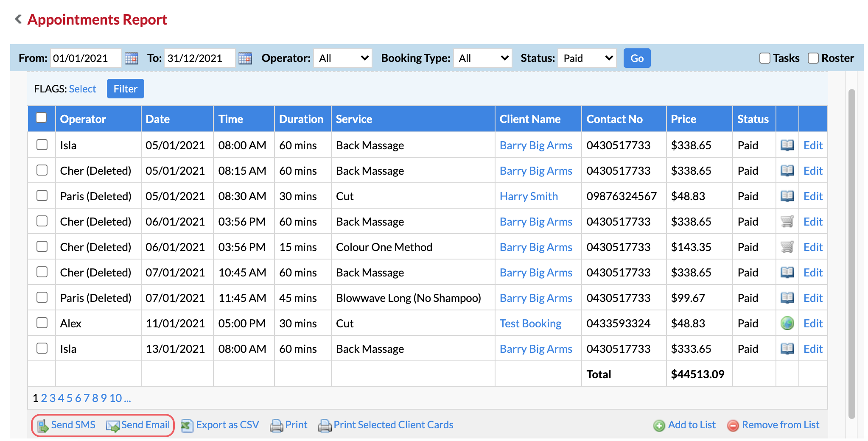
Task: Go to results page 3
Action: point(53,398)
